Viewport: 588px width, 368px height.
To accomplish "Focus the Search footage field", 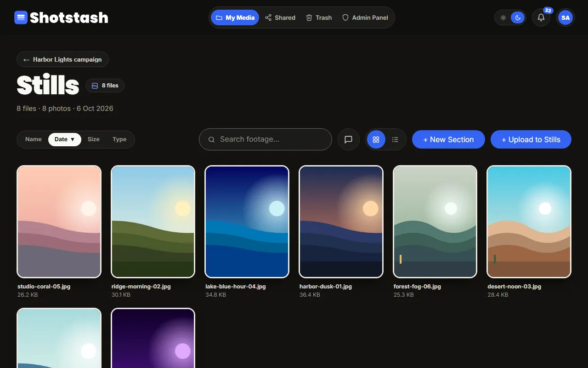I will 266,139.
